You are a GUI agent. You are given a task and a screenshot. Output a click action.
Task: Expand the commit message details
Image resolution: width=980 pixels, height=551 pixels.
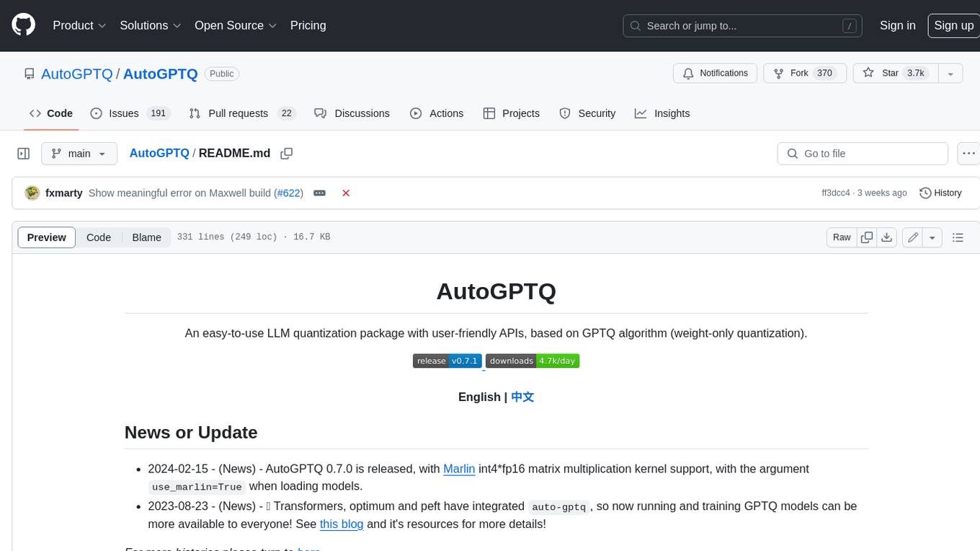point(319,193)
